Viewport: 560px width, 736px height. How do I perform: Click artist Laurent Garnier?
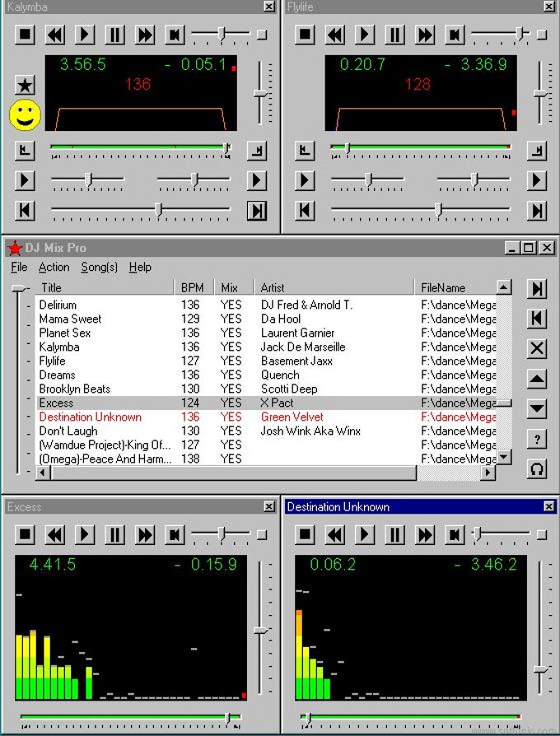(297, 333)
